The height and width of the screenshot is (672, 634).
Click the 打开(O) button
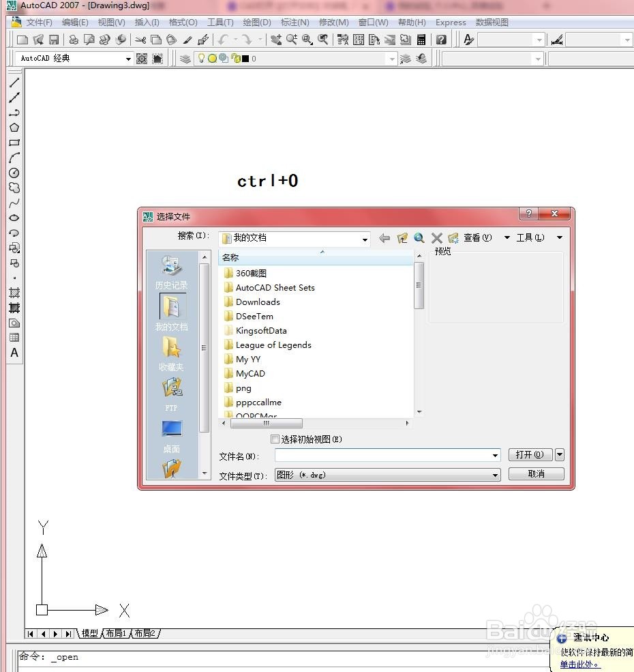coord(530,455)
